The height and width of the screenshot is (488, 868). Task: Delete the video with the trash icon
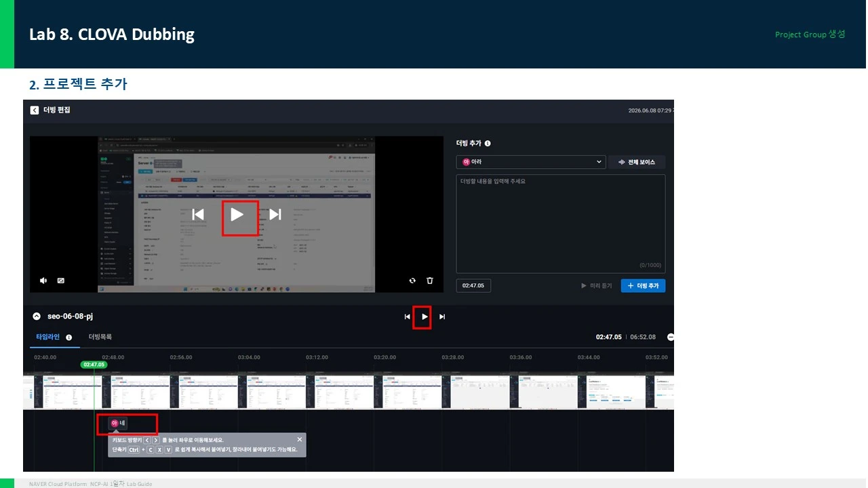(x=429, y=281)
